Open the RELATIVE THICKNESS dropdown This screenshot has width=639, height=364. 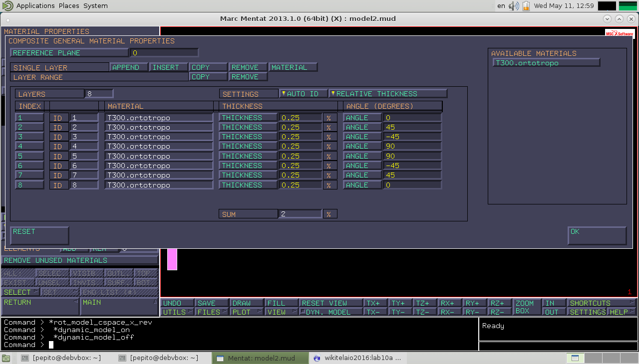(388, 94)
